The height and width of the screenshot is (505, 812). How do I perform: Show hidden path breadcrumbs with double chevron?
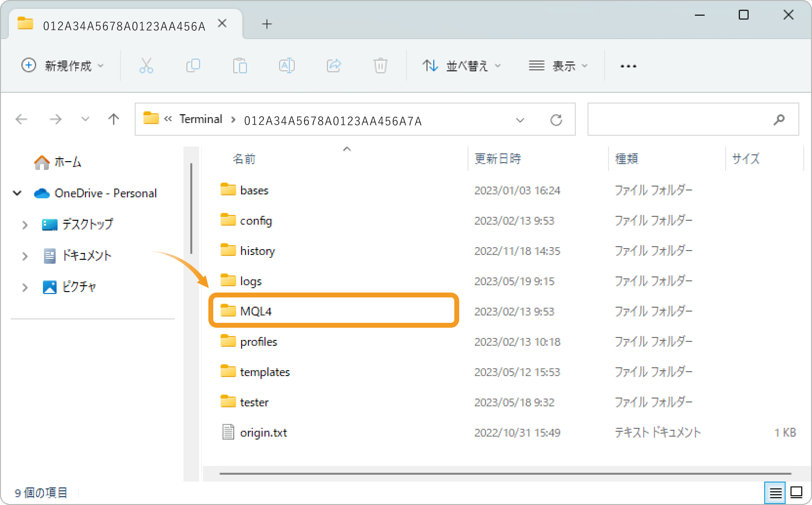pos(168,119)
